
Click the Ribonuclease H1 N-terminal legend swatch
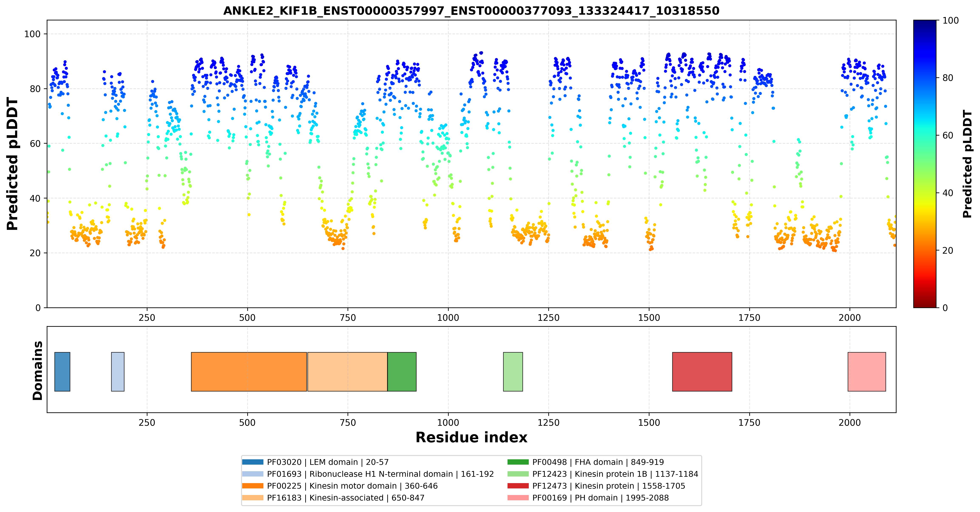tap(253, 474)
